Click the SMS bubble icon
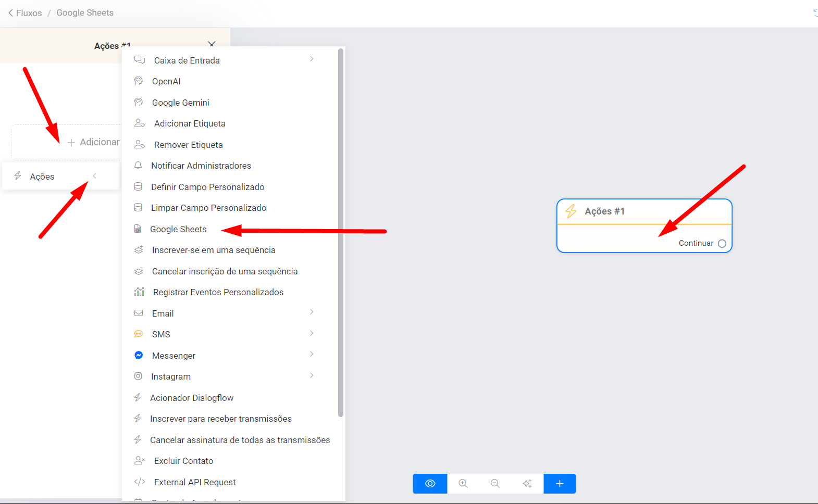This screenshot has height=504, width=818. (x=139, y=334)
